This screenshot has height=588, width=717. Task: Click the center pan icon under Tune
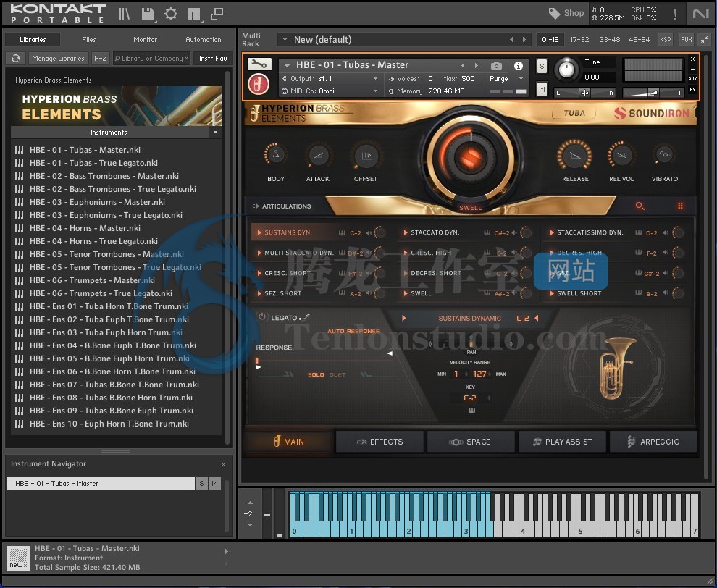pos(584,93)
